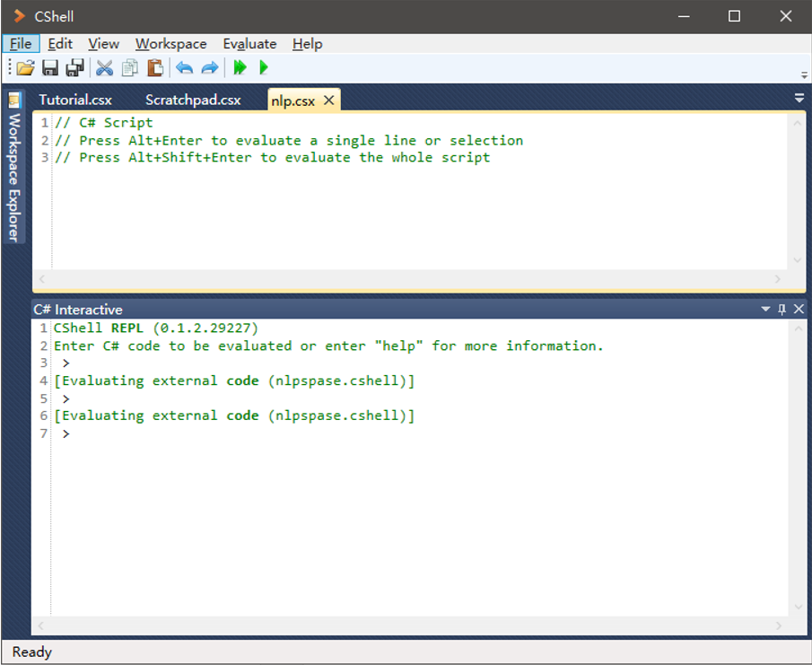Evaluate the whole script with double green arrow
812x665 pixels.
click(x=240, y=67)
